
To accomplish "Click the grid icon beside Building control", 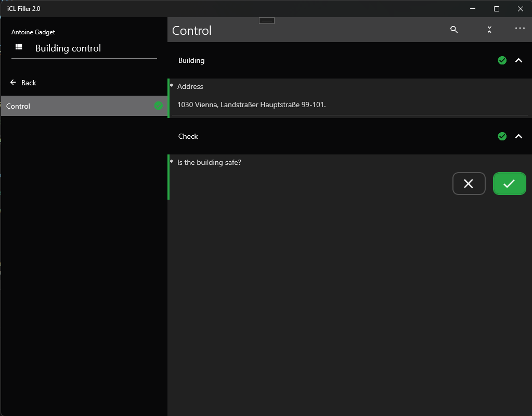I will point(19,47).
